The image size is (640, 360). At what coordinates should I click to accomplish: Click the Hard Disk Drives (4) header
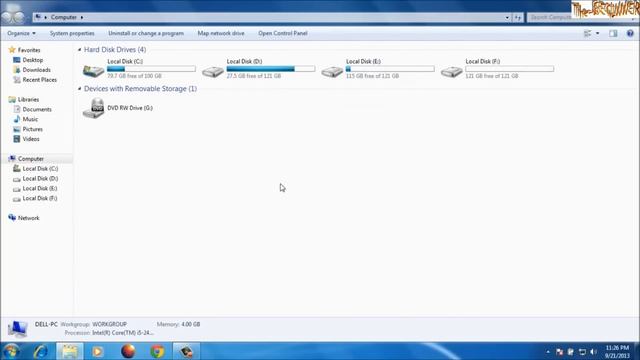pyautogui.click(x=115, y=49)
